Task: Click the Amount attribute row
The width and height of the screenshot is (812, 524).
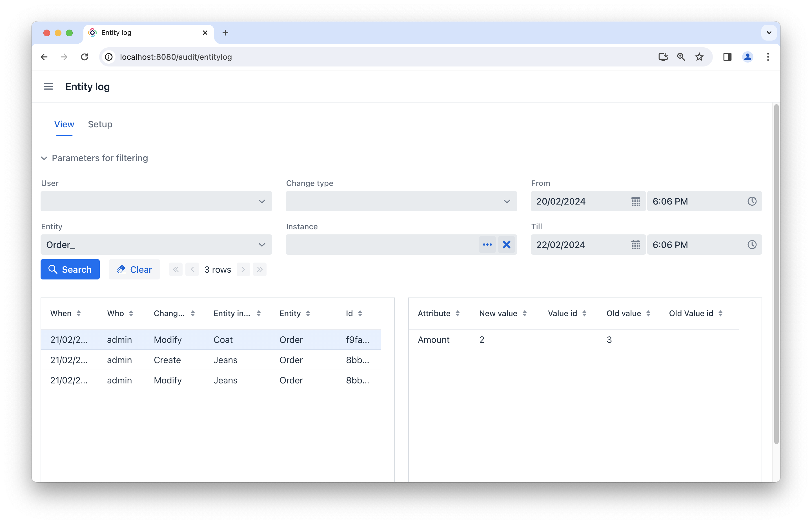Action: tap(573, 339)
